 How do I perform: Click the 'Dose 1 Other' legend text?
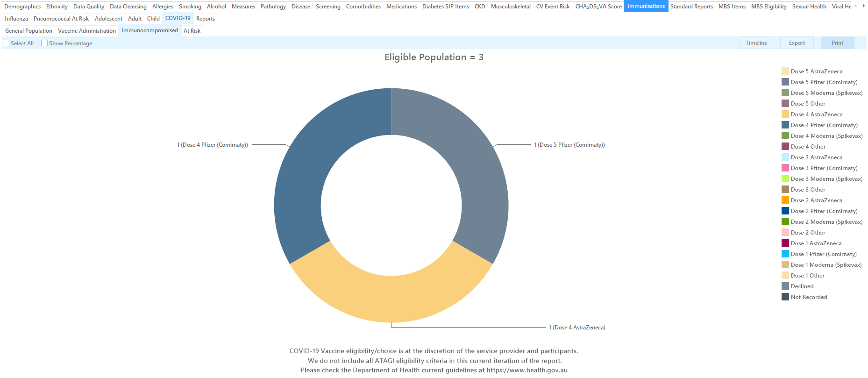pyautogui.click(x=808, y=276)
